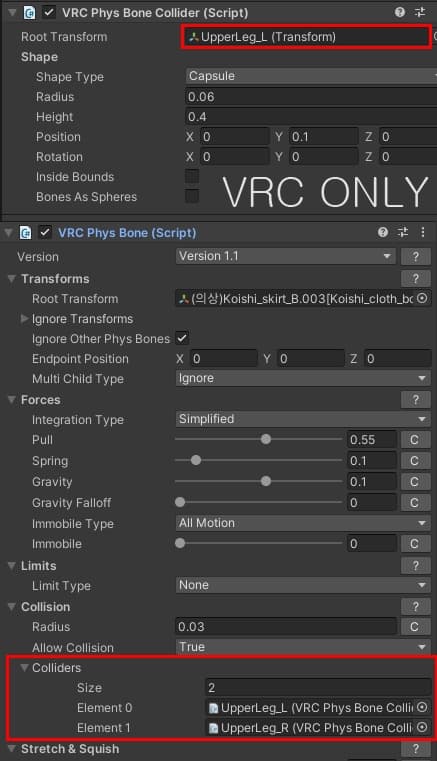
Task: Click the curve button next to Pull
Action: pyautogui.click(x=415, y=440)
